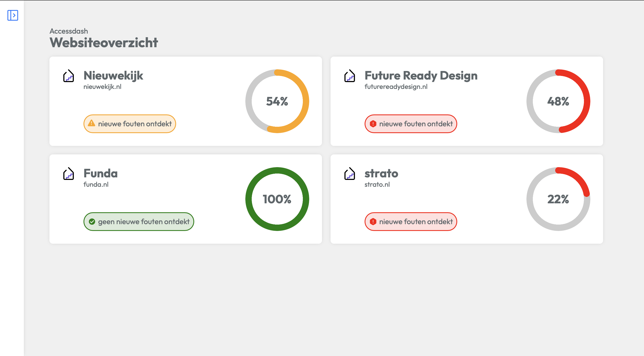The image size is (644, 356).
Task: Click Nieuwekijk's orange 'nieuwe fouten ontdekt' badge
Action: pyautogui.click(x=129, y=124)
